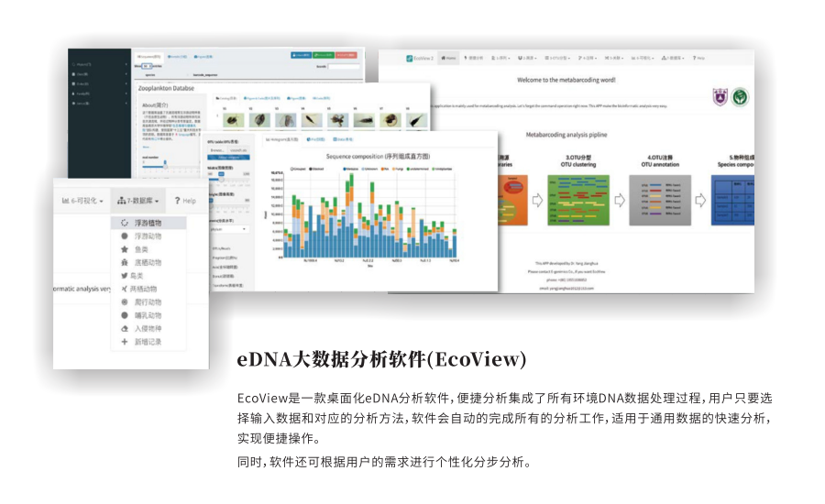Toggle the Metazoa legend series
This screenshot has width=825, height=504.
pyautogui.click(x=344, y=168)
